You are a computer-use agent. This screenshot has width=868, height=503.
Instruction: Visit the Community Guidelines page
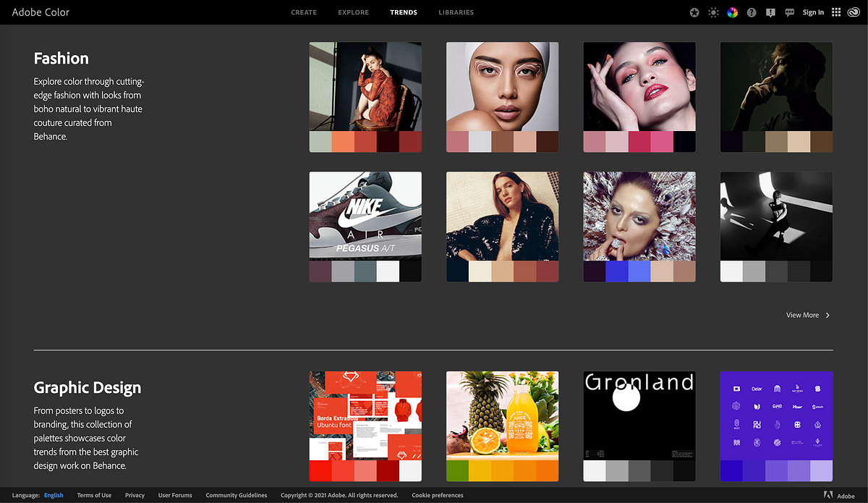[x=237, y=495]
